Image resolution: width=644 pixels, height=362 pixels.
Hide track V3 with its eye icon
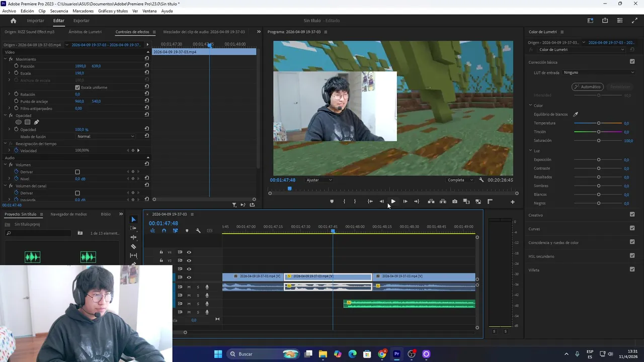[189, 260]
